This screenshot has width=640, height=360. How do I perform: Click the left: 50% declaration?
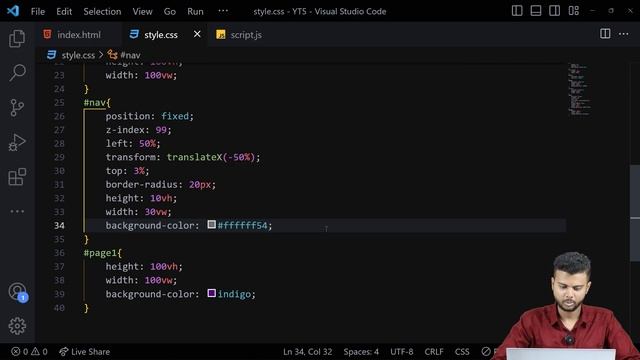coord(133,144)
